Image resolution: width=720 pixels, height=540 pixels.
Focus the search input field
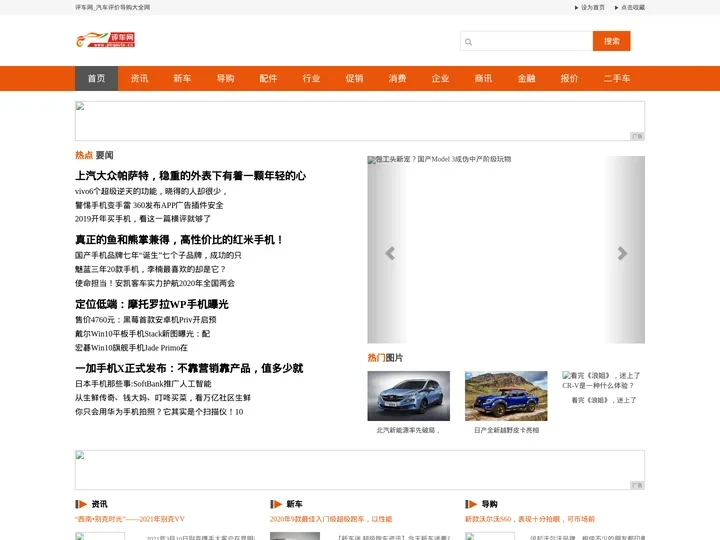[x=526, y=41]
